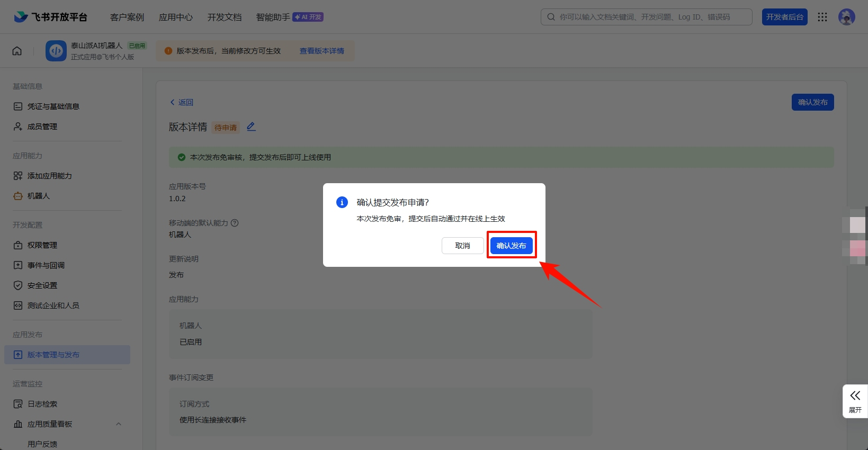Open 开发文档 in top navigation
Viewport: 868px width, 450px height.
pyautogui.click(x=225, y=17)
